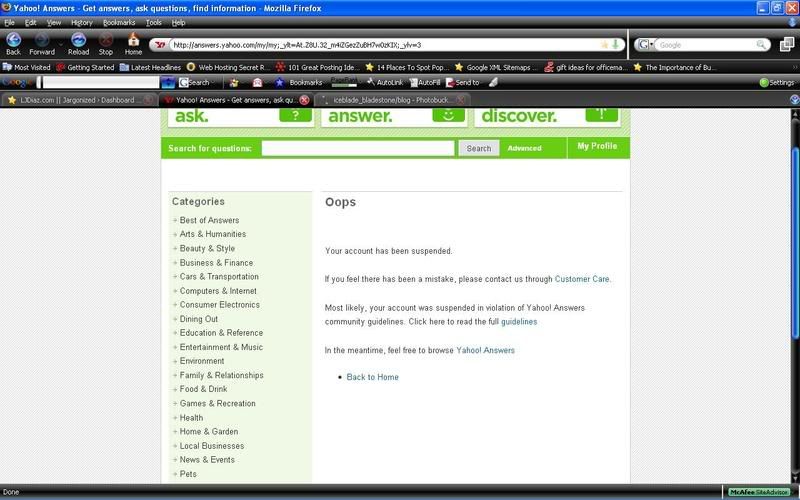Click the green download arrow in address bar
Viewport: 800px width, 500px height.
coord(616,45)
